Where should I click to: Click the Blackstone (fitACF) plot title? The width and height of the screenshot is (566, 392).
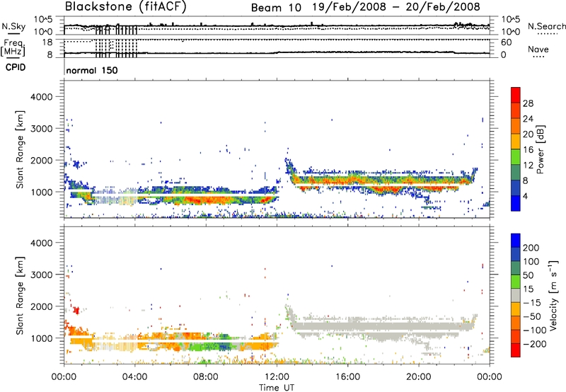click(126, 7)
